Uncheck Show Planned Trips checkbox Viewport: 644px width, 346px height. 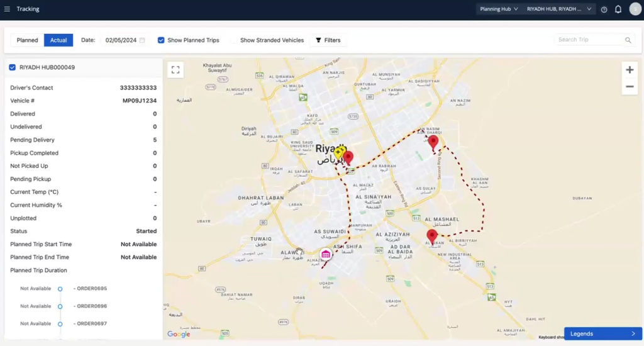point(161,40)
